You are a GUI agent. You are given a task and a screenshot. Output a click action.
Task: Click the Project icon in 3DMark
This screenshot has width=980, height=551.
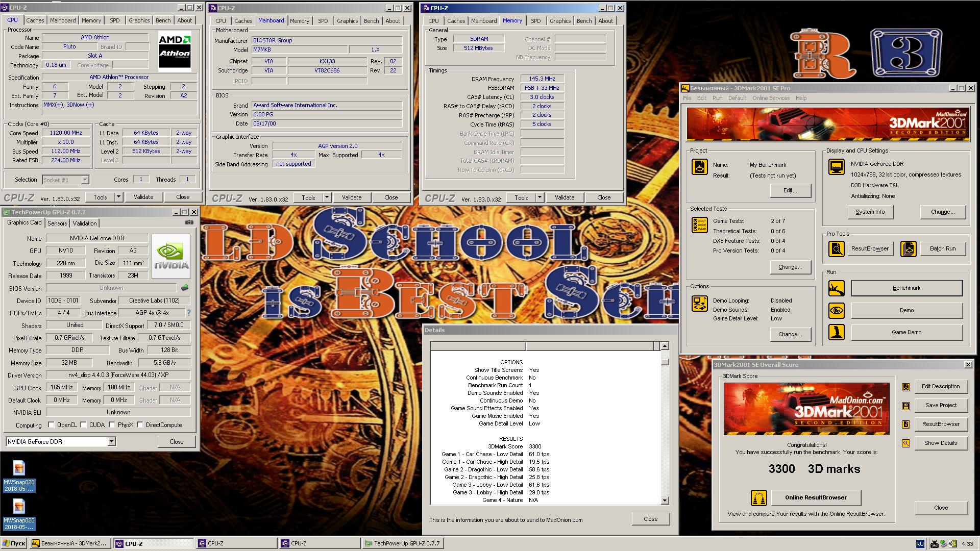699,167
